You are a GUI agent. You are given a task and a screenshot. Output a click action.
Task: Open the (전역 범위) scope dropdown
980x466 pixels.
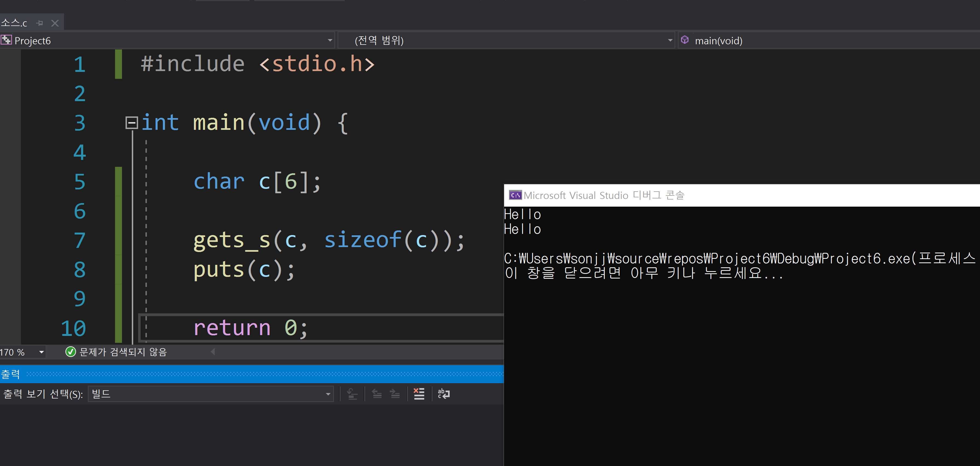pos(670,40)
